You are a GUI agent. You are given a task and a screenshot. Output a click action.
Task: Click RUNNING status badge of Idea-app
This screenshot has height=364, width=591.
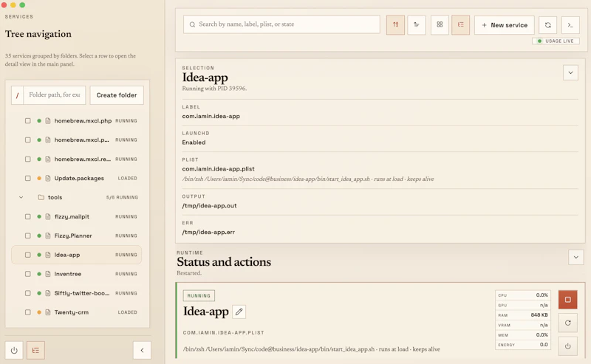[x=199, y=296]
